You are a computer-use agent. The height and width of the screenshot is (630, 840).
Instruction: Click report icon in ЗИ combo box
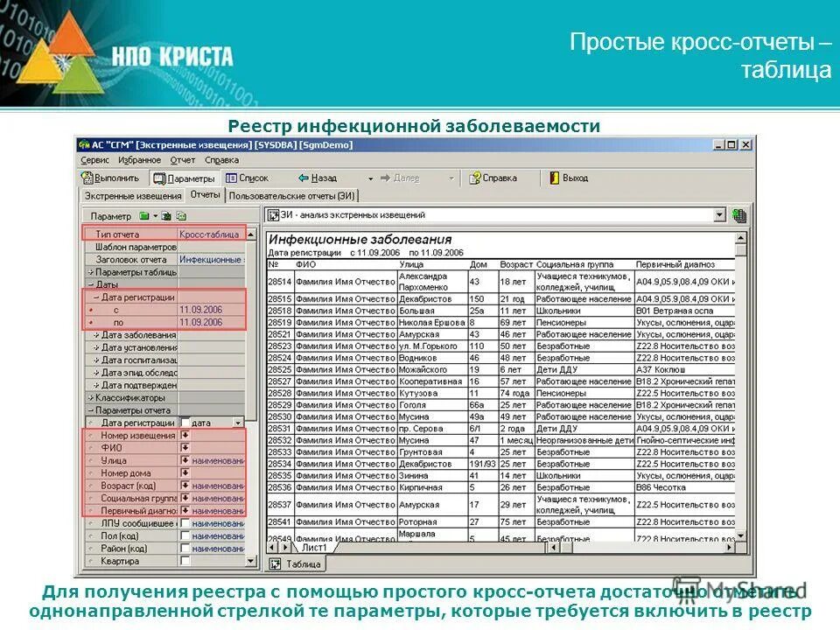[273, 215]
